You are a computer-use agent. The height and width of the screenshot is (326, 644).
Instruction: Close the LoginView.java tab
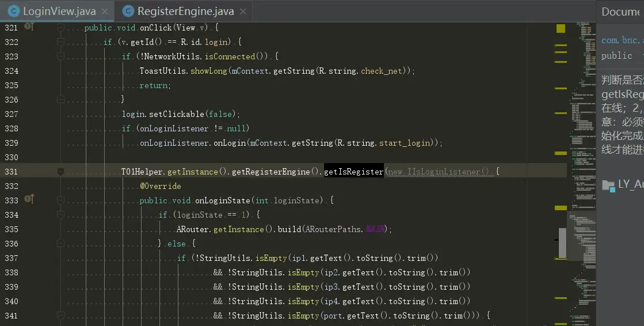[x=105, y=12]
